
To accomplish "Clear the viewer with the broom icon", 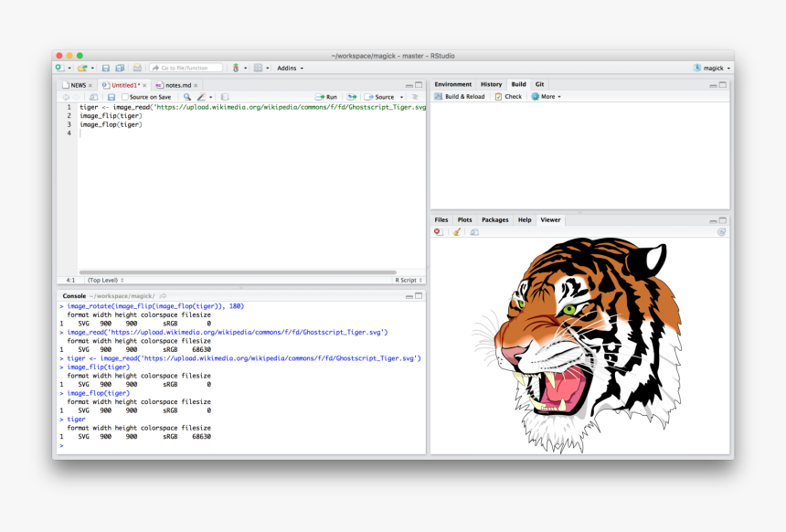I will tap(457, 232).
